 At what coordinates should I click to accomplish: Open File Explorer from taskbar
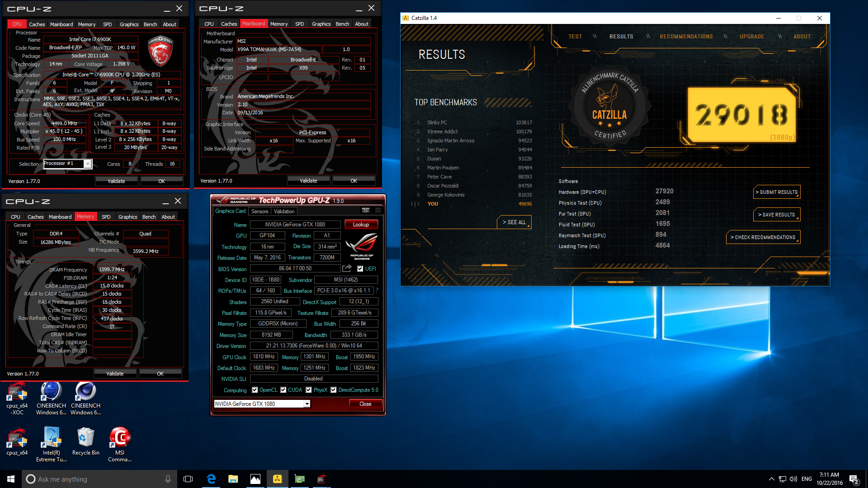click(233, 479)
